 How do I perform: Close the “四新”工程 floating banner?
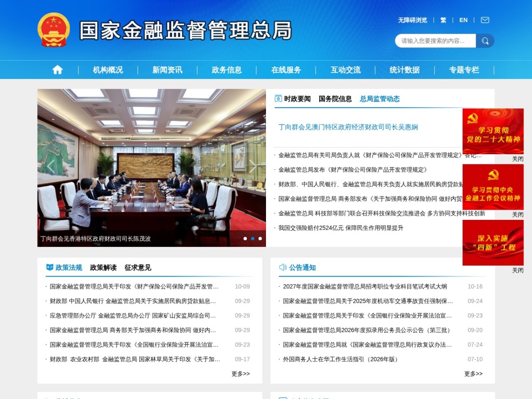[518, 270]
